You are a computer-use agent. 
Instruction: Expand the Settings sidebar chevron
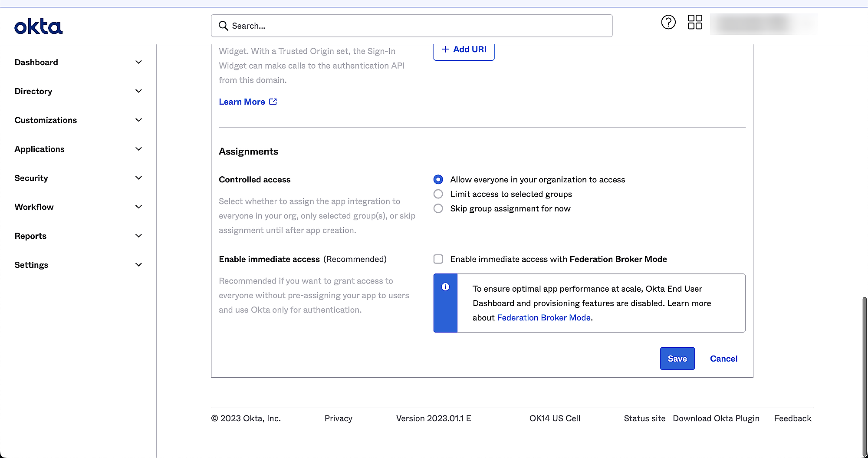tap(138, 265)
